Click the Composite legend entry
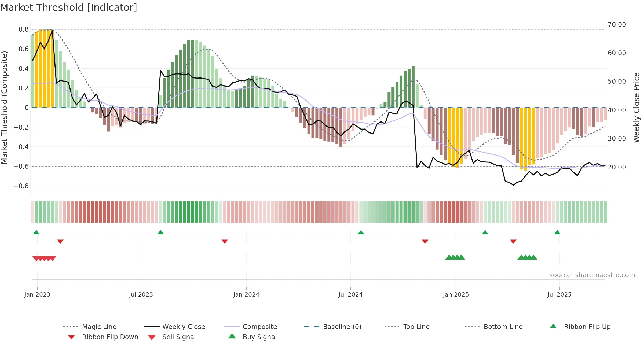 coord(250,327)
